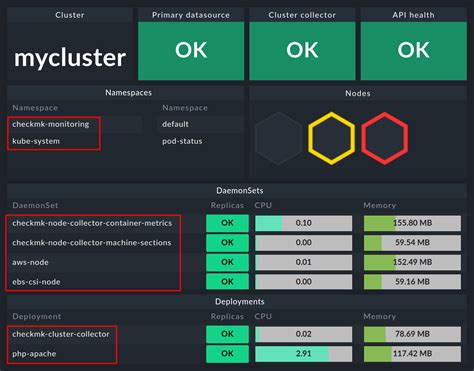
Task: Open the php-apache deployment
Action: pos(34,354)
